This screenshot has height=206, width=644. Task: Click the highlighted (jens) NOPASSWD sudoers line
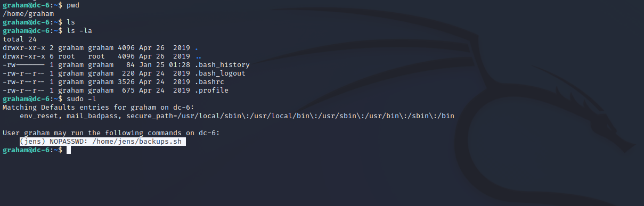(x=103, y=142)
